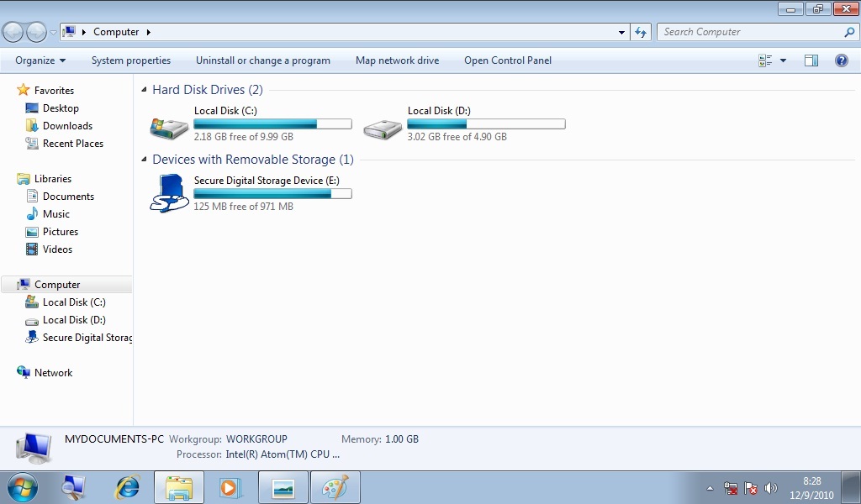Toggle the preview pane button
Screen dimensions: 861x504
click(x=811, y=60)
